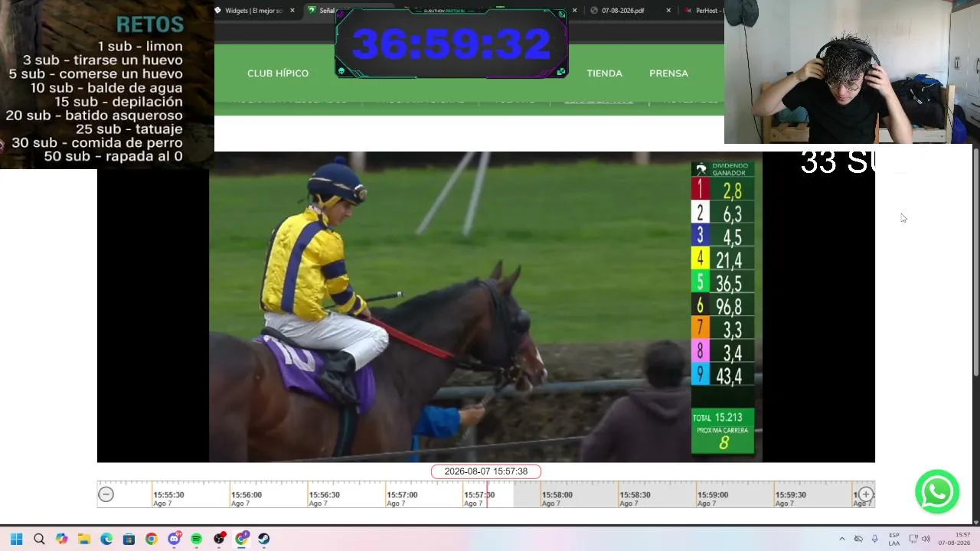This screenshot has width=980, height=551.
Task: Zoom in the timeline with plus icon
Action: (865, 494)
